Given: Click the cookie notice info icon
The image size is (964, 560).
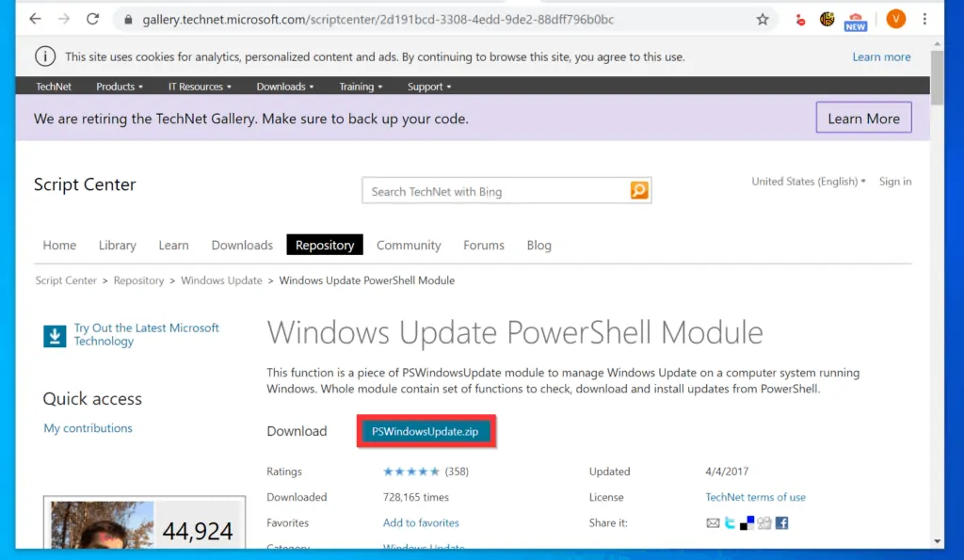Looking at the screenshot, I should click(x=45, y=56).
